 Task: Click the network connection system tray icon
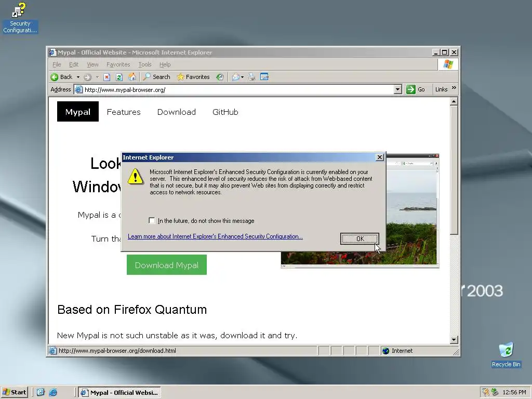495,392
